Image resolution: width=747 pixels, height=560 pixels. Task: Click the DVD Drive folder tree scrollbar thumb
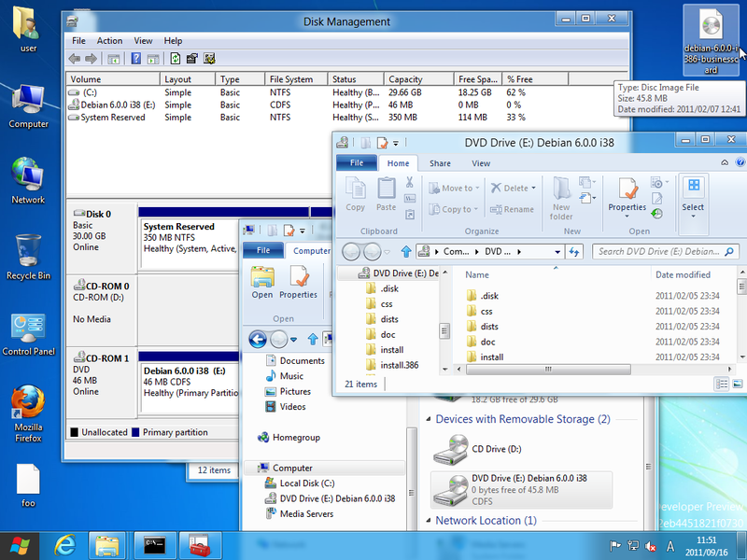pyautogui.click(x=444, y=330)
